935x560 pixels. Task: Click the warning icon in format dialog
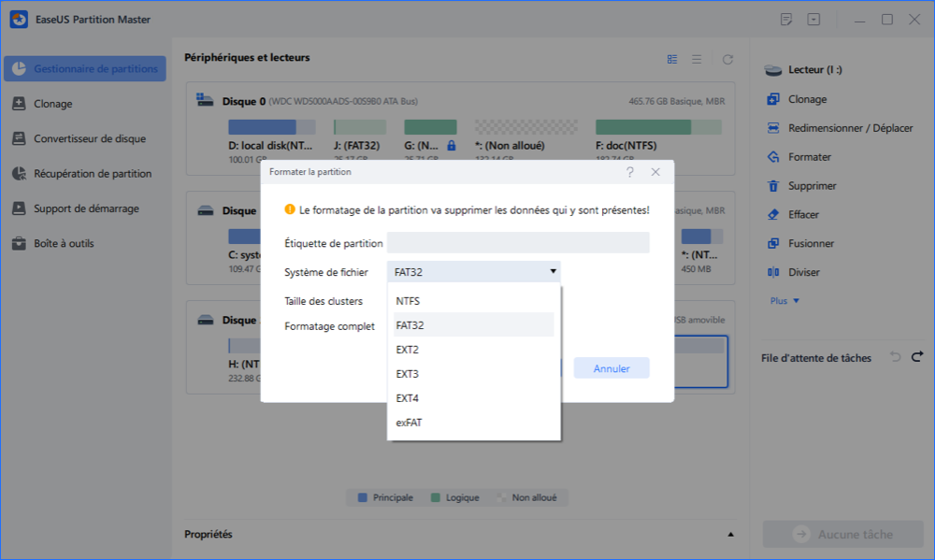289,209
